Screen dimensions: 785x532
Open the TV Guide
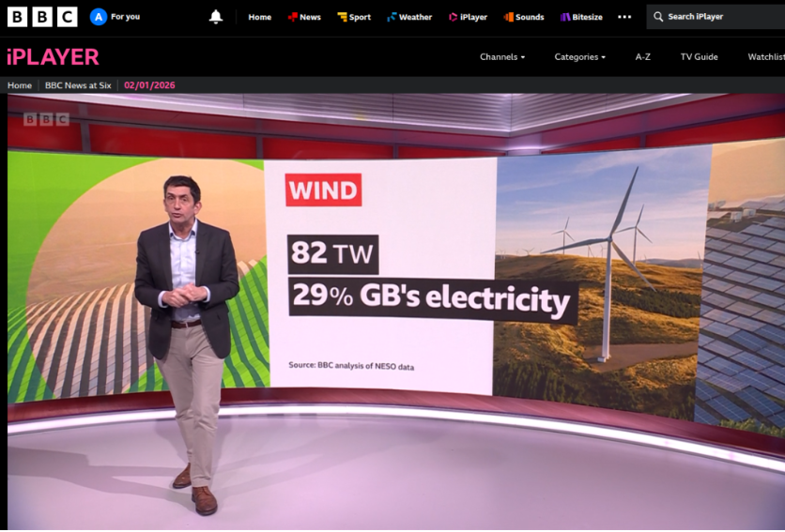point(699,57)
